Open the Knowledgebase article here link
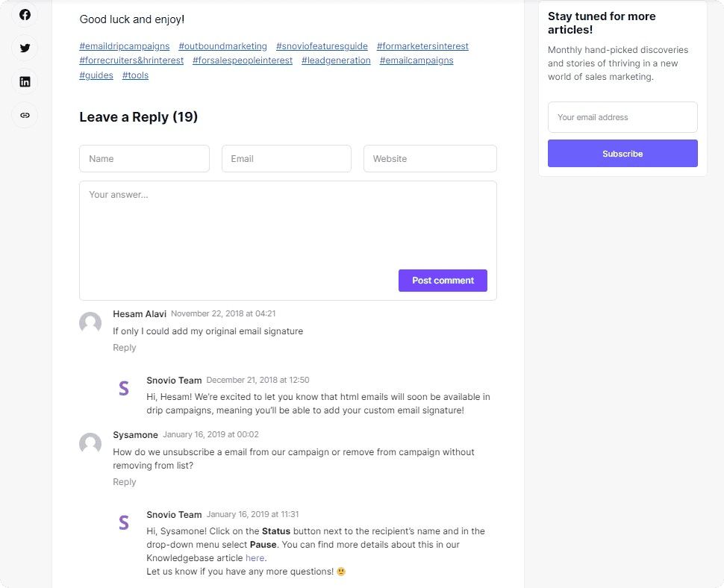Image resolution: width=724 pixels, height=588 pixels. (255, 558)
